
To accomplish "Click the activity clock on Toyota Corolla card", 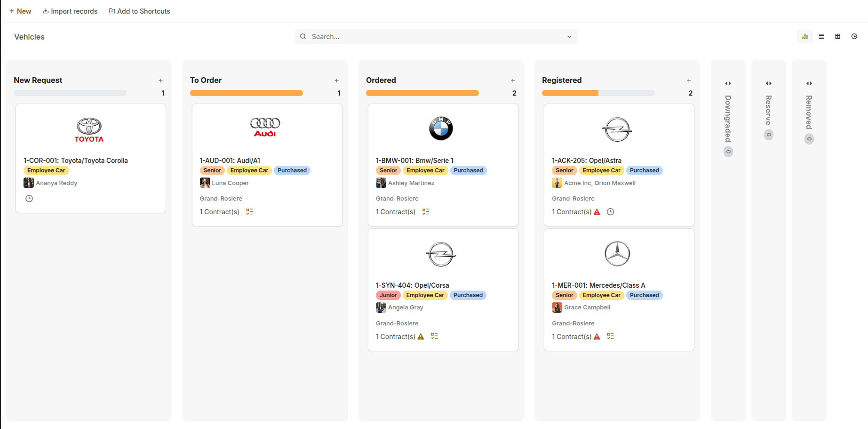I will pyautogui.click(x=29, y=198).
